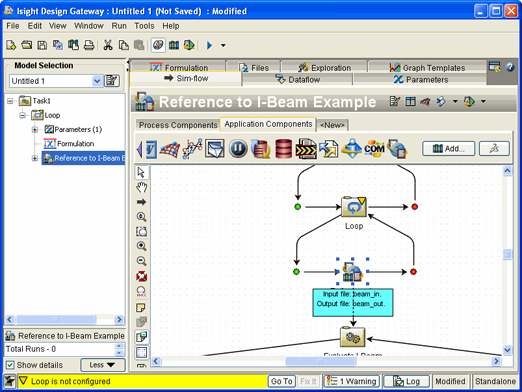
Task: Expand the Parameters (1) tree node
Action: [x=35, y=129]
